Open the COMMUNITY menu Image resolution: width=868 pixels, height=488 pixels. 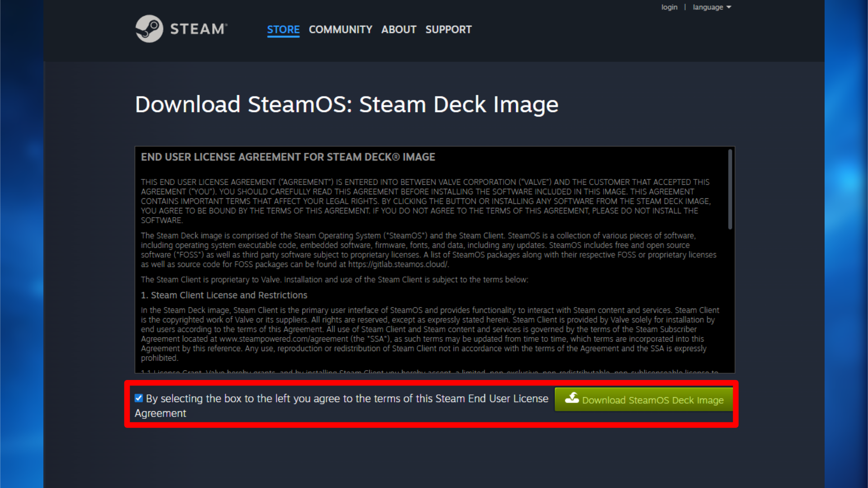click(340, 30)
